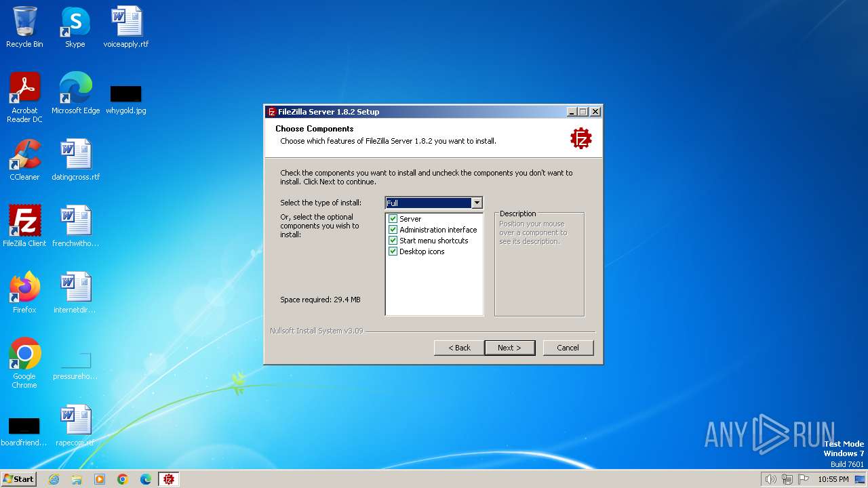Select the CCleaner desktop shortcut

tap(24, 160)
